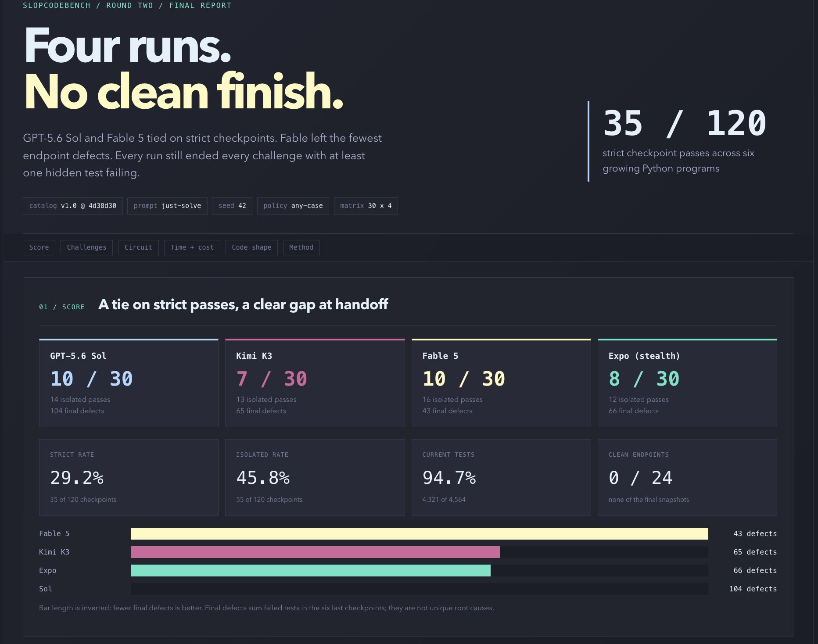Click "65 final defects" in Kimi K3 card
The image size is (818, 644).
point(261,411)
